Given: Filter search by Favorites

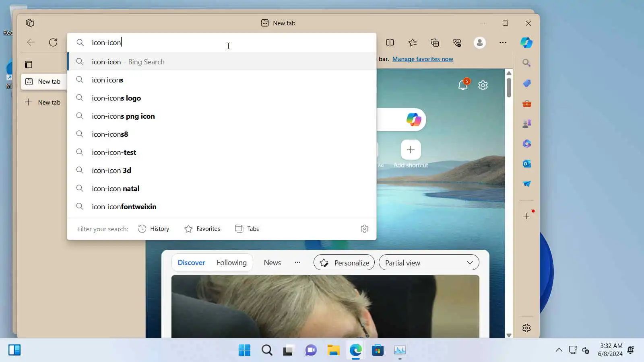Looking at the screenshot, I should (x=202, y=229).
